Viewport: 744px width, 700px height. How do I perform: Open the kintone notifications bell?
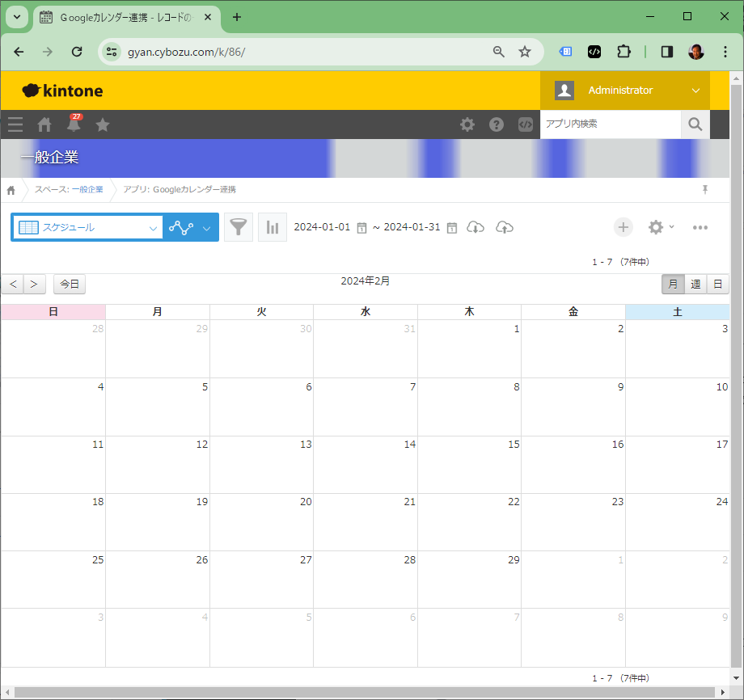point(74,124)
